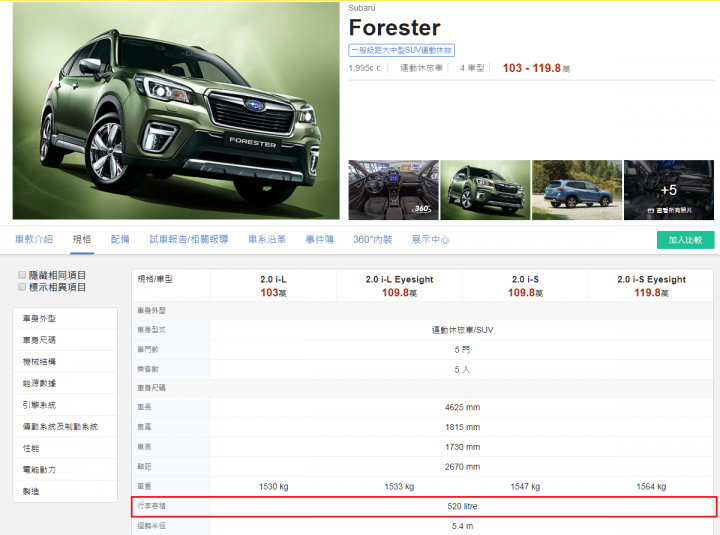The image size is (720, 535).
Task: Open the 試車報告/相關報導 tab
Action: [189, 239]
